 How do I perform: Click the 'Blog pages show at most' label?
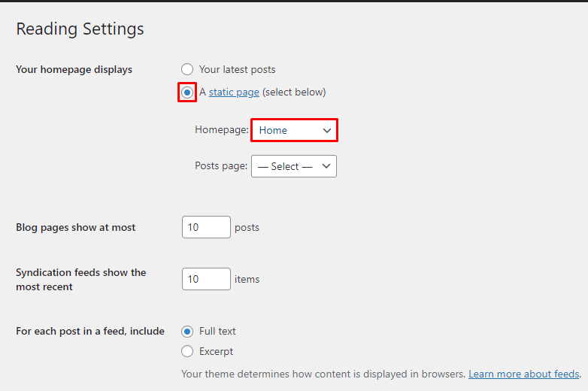point(75,228)
